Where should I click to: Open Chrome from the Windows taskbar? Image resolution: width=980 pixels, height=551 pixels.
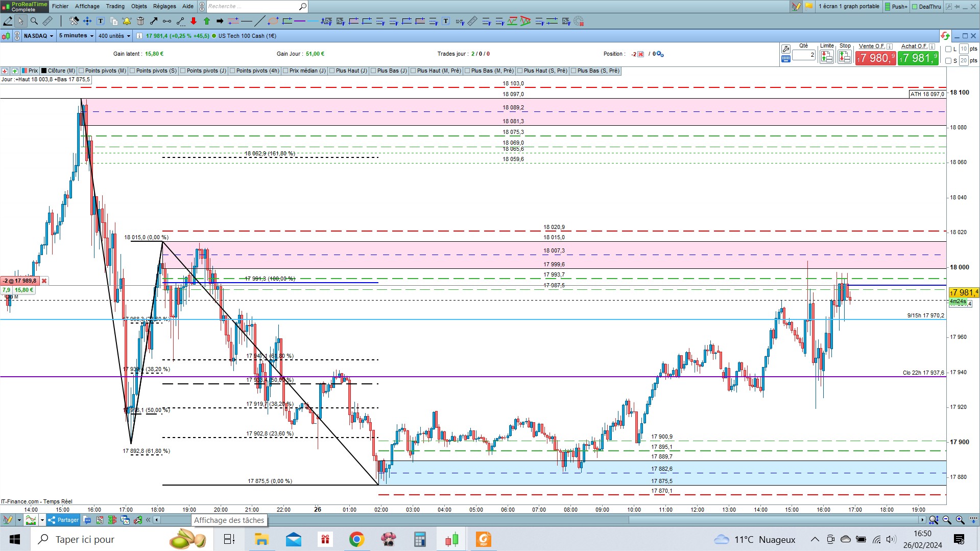coord(356,539)
